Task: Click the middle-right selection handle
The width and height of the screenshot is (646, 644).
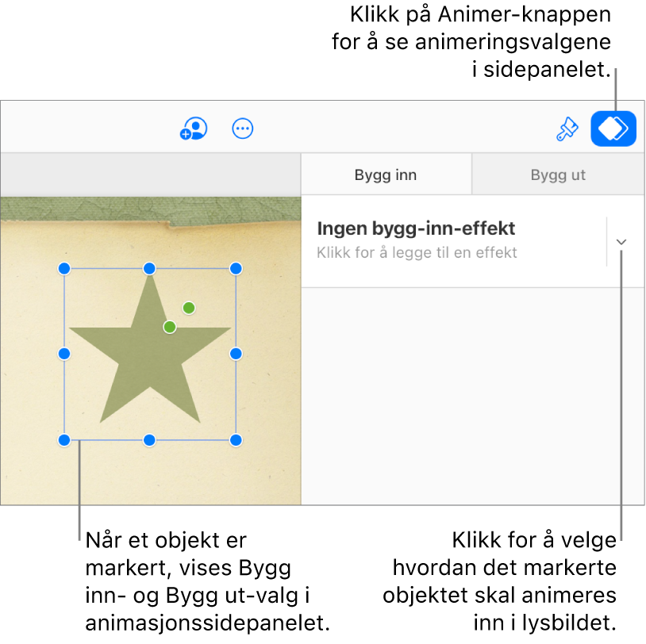Action: point(235,354)
